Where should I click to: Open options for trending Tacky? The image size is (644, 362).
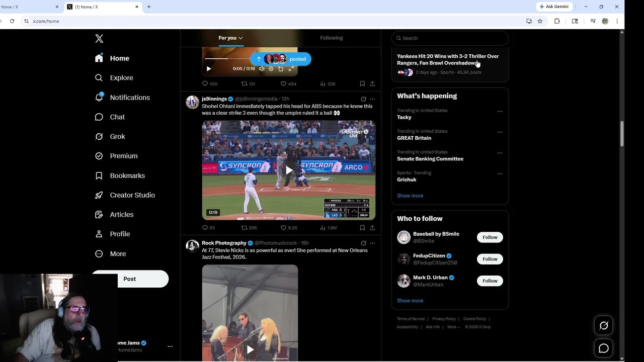(x=500, y=111)
